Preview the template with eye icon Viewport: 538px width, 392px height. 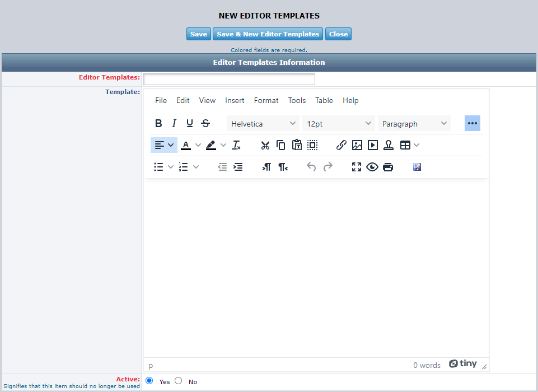[x=372, y=167]
